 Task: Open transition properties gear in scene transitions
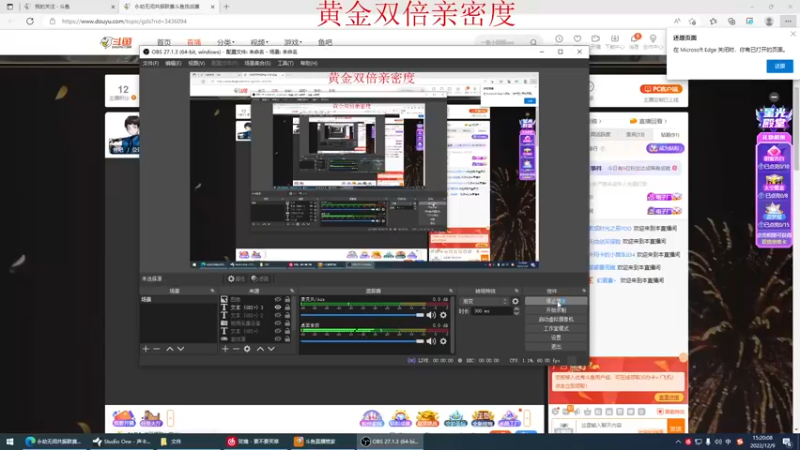tap(515, 302)
